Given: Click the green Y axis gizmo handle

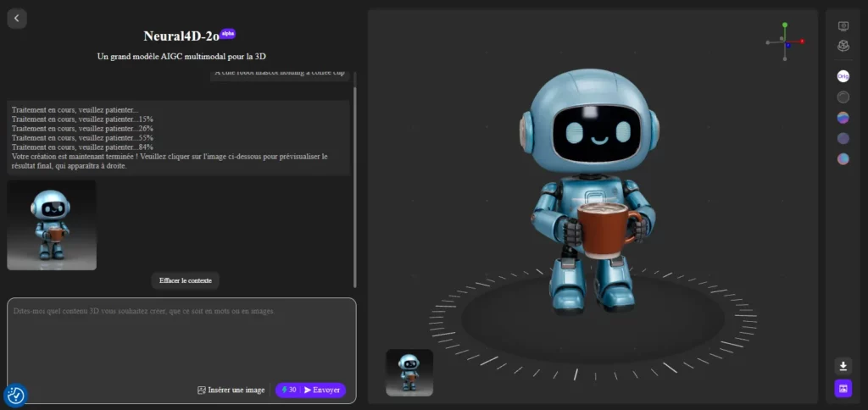Looking at the screenshot, I should coord(784,25).
